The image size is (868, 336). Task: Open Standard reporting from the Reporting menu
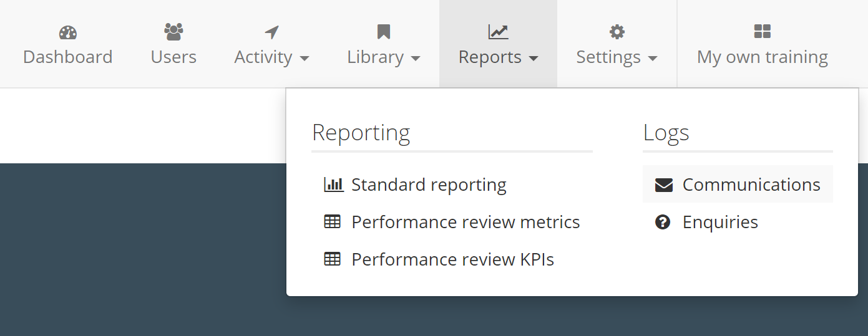(x=429, y=185)
